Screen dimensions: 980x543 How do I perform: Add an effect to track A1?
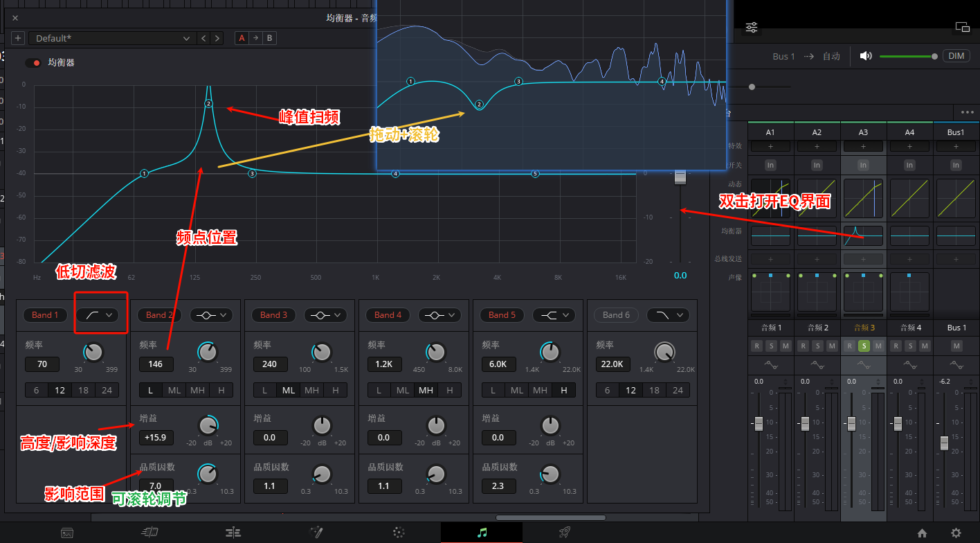(770, 147)
